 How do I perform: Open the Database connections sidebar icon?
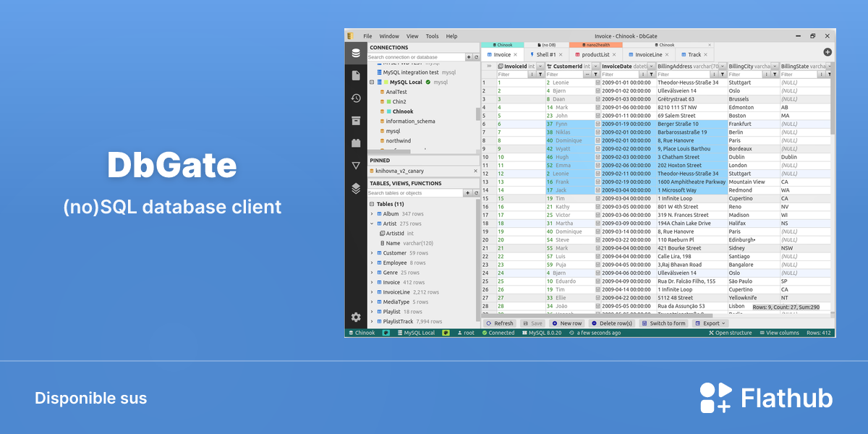coord(355,53)
